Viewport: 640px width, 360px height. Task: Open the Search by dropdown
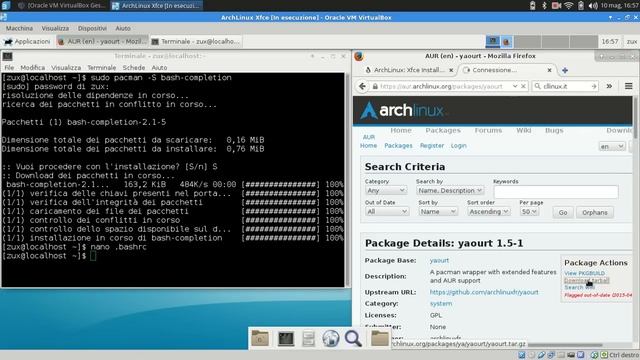point(450,190)
